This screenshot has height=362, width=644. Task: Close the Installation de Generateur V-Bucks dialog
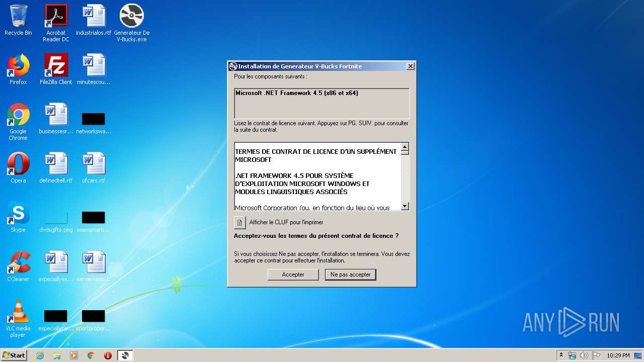pos(410,66)
